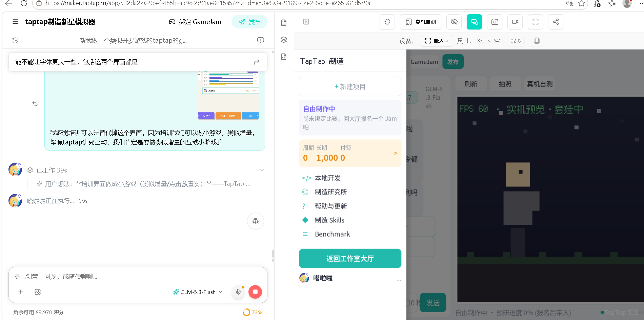Click the green 发布 button inside the preview

point(453,62)
